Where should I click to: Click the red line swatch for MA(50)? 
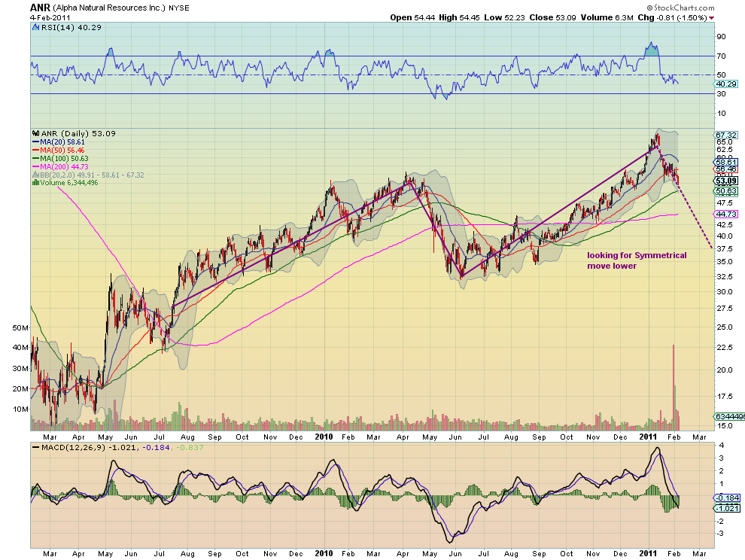(x=35, y=151)
